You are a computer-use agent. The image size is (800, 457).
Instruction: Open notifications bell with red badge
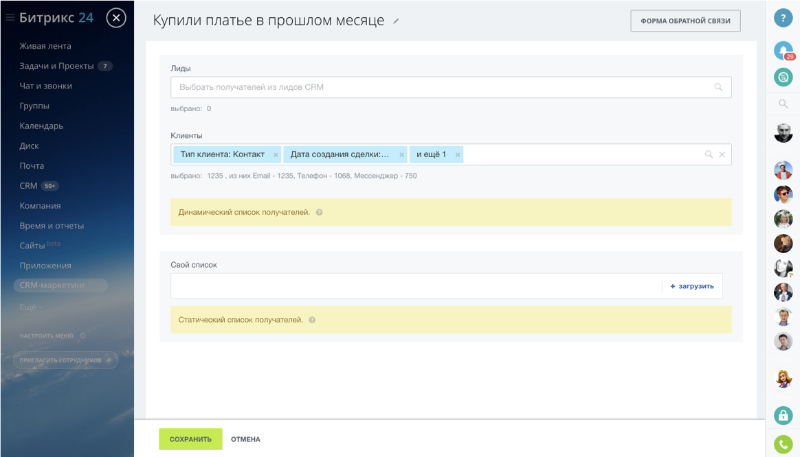pos(783,50)
